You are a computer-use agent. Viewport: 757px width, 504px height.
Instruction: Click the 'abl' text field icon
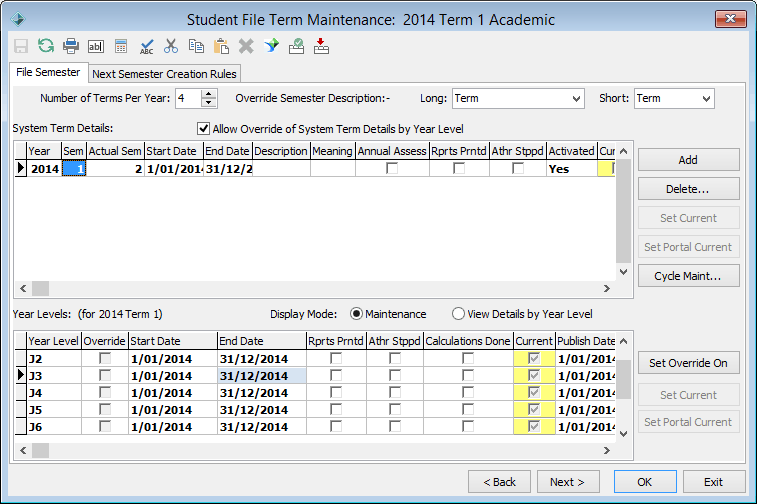click(x=96, y=46)
